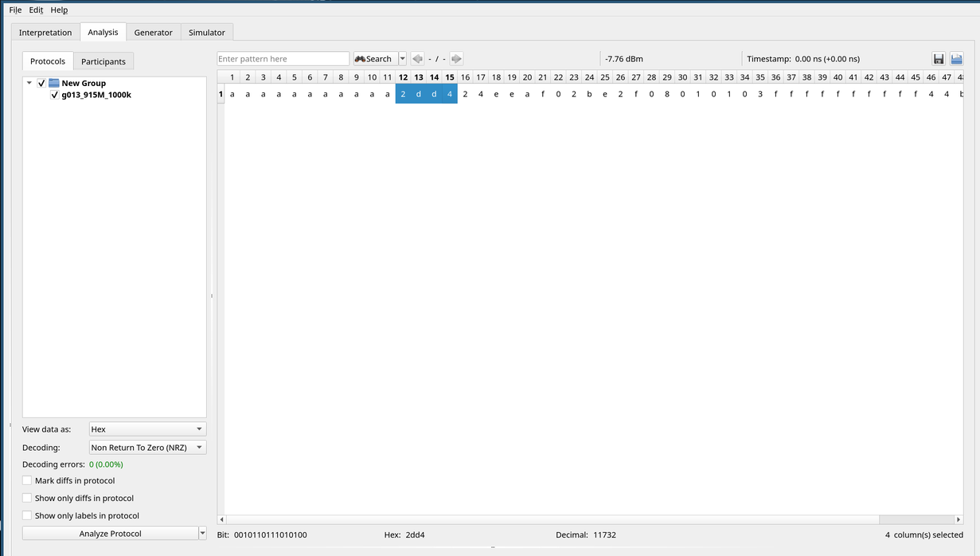Enable Show only labels in protocol

coord(27,515)
